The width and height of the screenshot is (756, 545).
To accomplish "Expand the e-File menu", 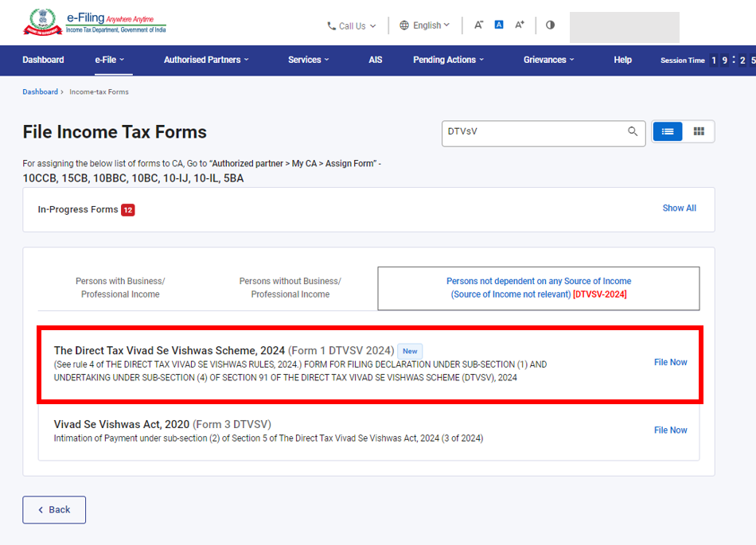I will click(x=110, y=60).
